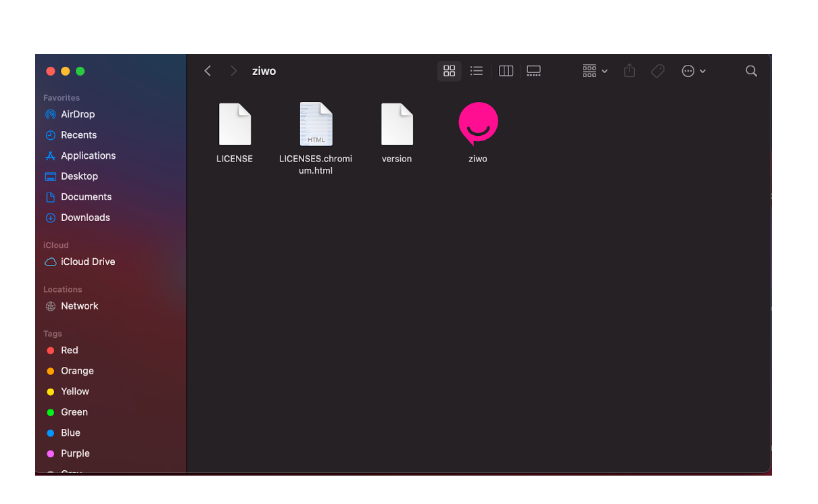This screenshot has height=504, width=818.
Task: Go back with the left chevron
Action: 208,71
